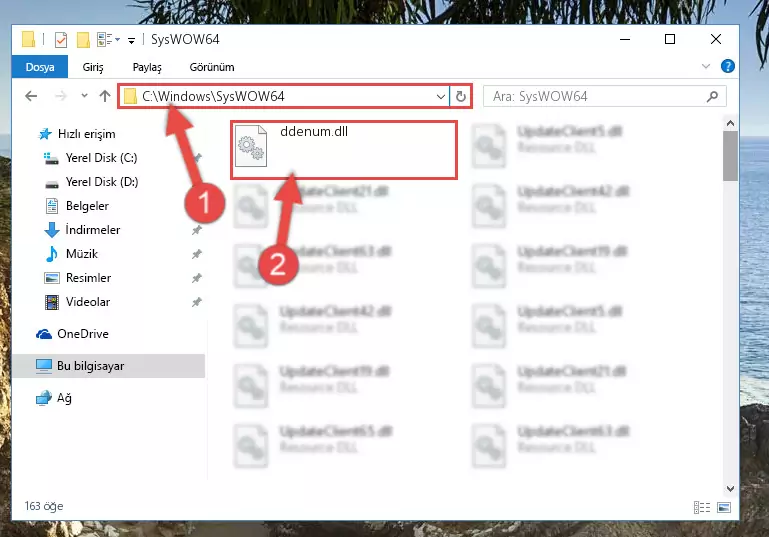The height and width of the screenshot is (537, 769).
Task: Switch to details view in status bar
Action: click(702, 507)
